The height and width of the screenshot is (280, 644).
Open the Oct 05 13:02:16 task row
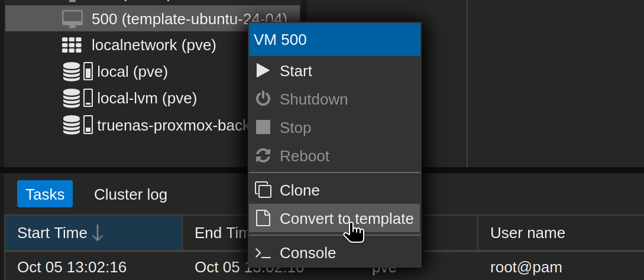pyautogui.click(x=325, y=267)
